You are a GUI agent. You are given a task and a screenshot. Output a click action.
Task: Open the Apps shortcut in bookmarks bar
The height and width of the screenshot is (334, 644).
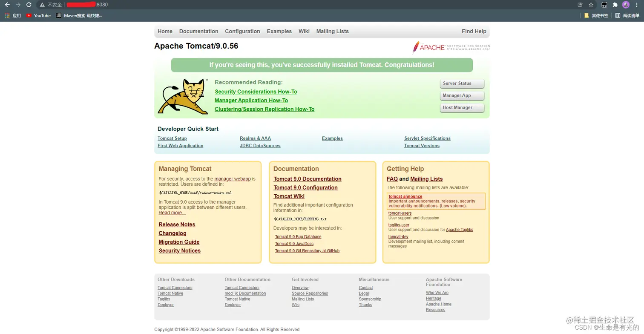click(13, 16)
